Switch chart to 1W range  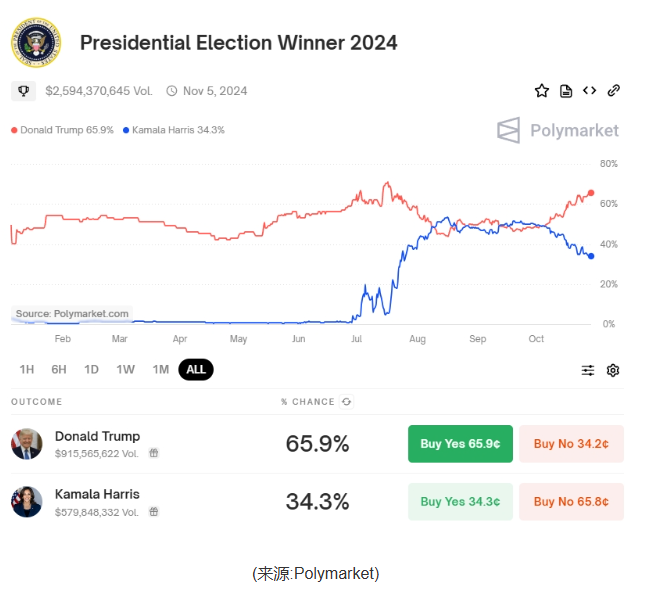[x=125, y=369]
